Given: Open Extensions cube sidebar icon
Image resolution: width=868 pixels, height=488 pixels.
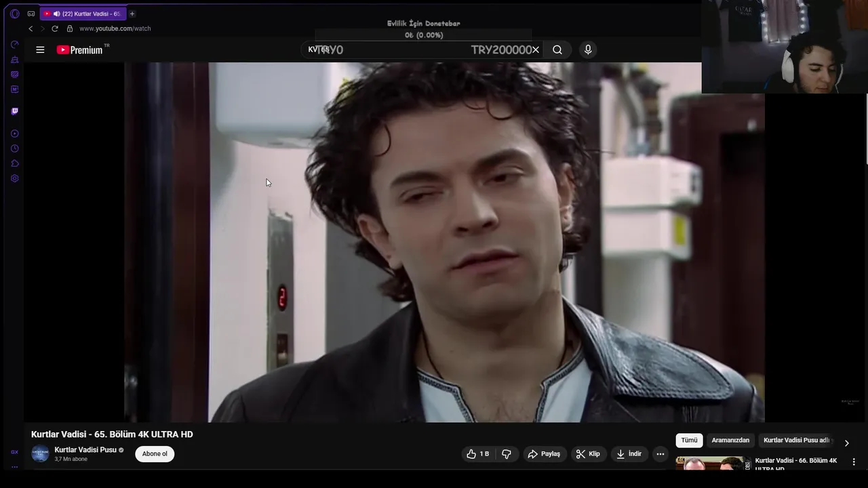Looking at the screenshot, I should (15, 163).
